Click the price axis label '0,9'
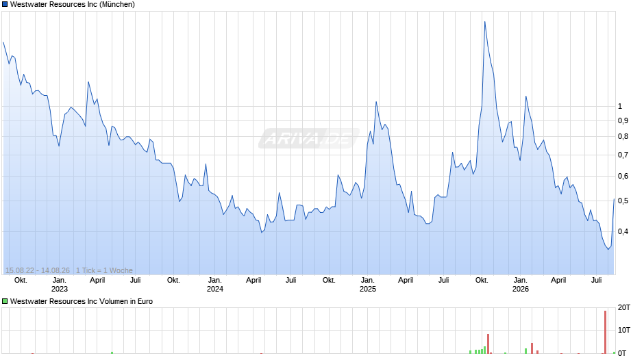The image size is (644, 360). tap(623, 120)
